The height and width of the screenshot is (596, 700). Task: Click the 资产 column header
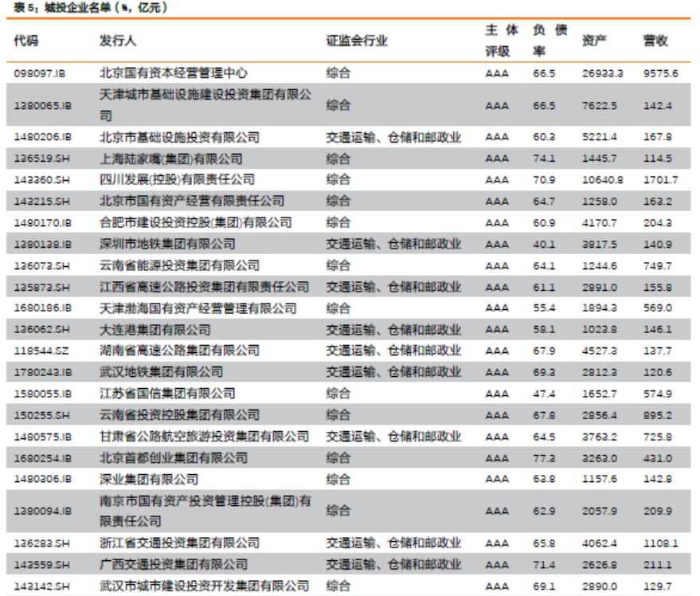coord(594,41)
